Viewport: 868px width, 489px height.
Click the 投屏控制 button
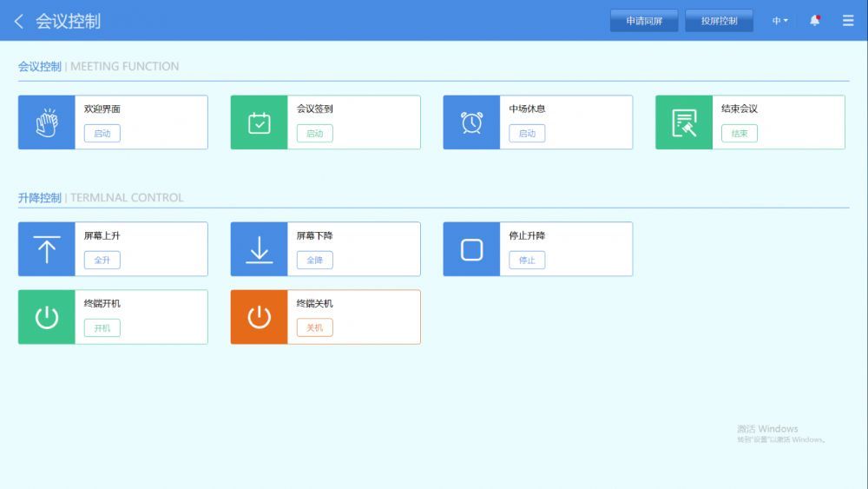click(719, 21)
